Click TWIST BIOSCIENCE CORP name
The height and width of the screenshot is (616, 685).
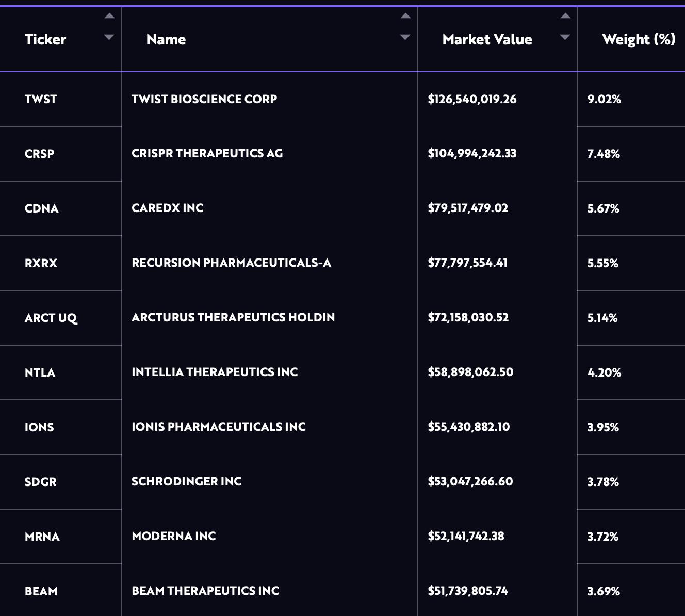[204, 99]
